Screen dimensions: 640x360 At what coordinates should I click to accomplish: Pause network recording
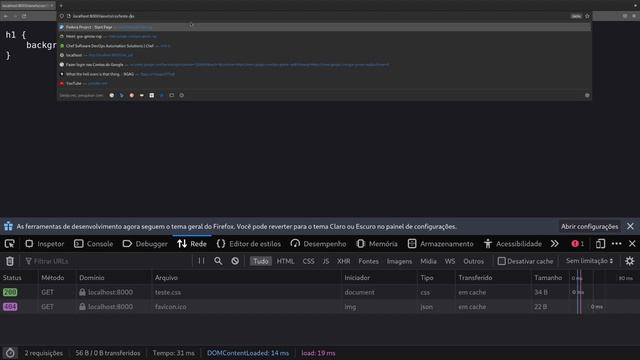[201, 261]
